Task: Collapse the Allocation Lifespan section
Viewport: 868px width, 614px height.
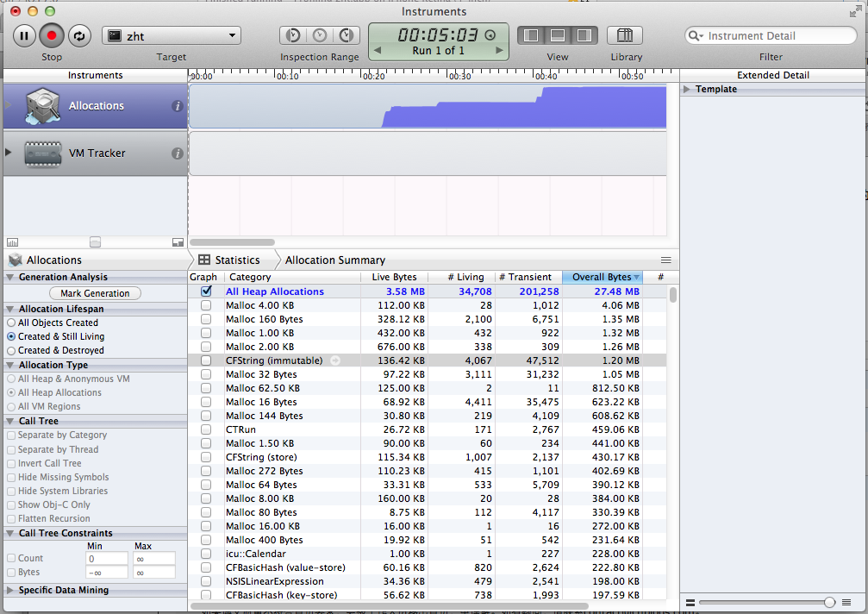Action: click(10, 309)
